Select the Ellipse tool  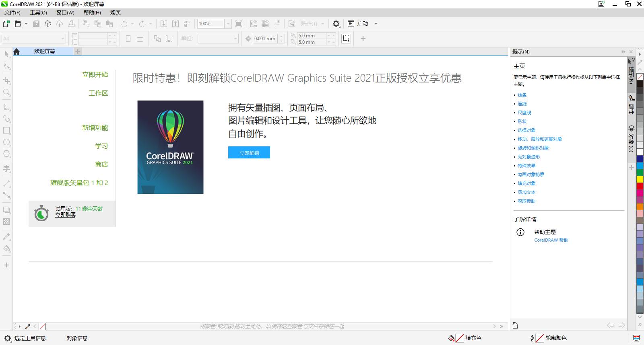(x=6, y=142)
